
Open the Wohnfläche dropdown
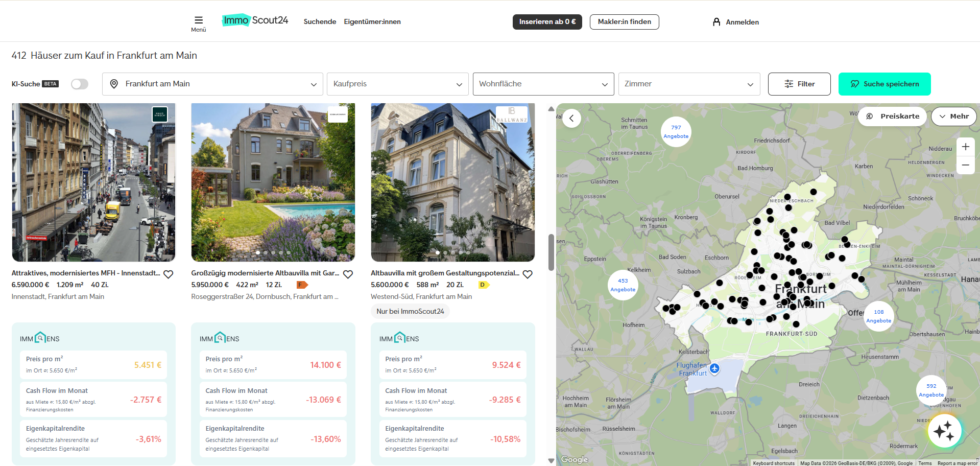pos(543,84)
